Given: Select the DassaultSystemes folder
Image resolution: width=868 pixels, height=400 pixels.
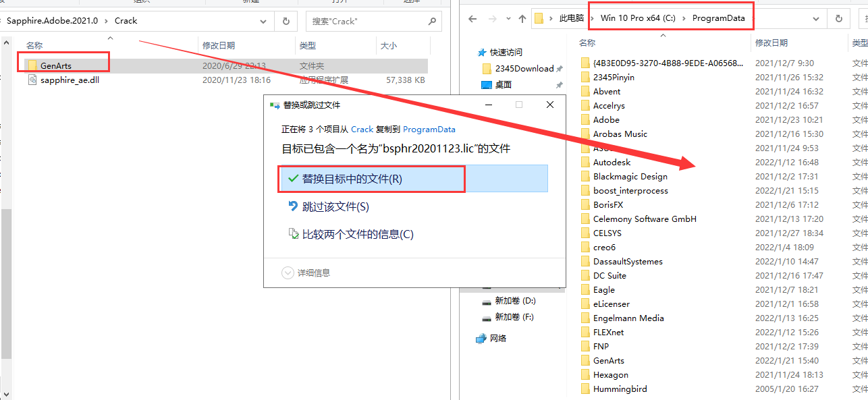Looking at the screenshot, I should point(628,261).
